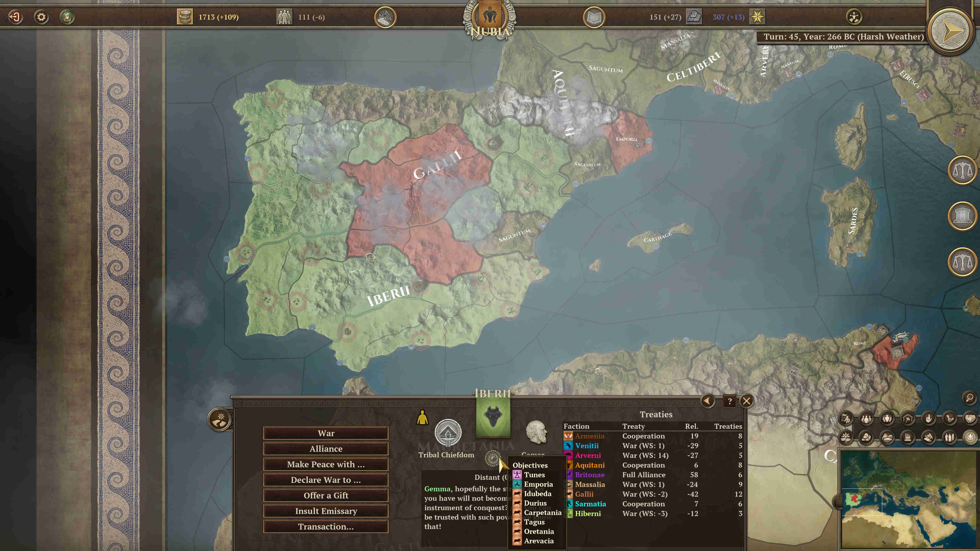Click Sarmatia in the Treaties table
Screen dimensions: 980x551
(653, 504)
